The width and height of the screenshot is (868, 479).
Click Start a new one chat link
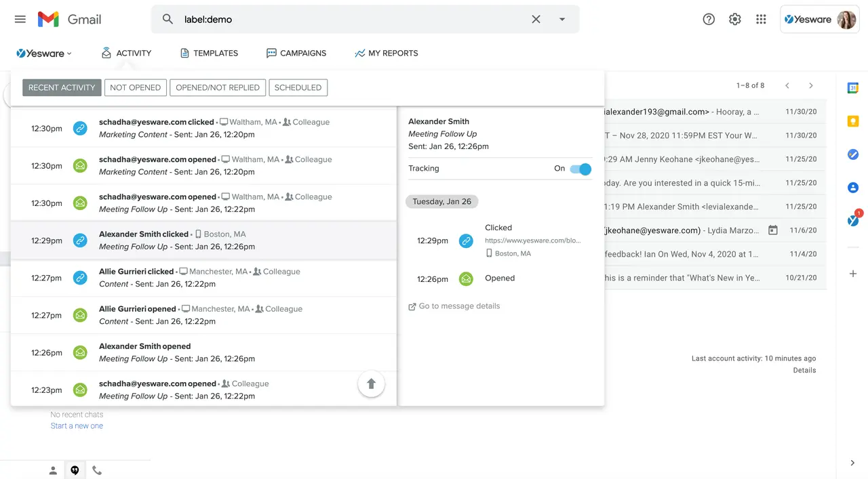(x=77, y=426)
